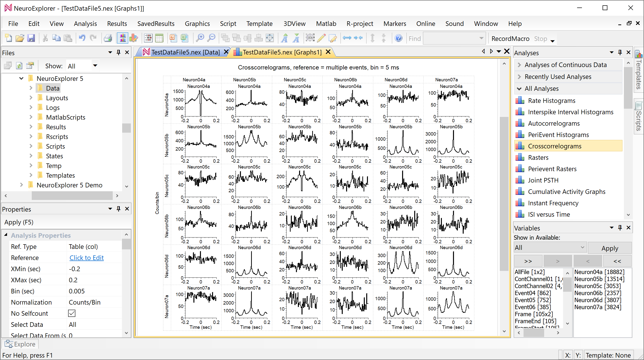Click the Run analysis bar chart icon

pos(123,38)
